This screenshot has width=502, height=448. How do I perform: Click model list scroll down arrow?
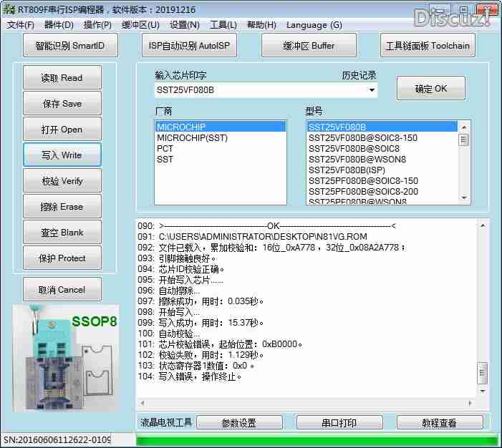[464, 198]
